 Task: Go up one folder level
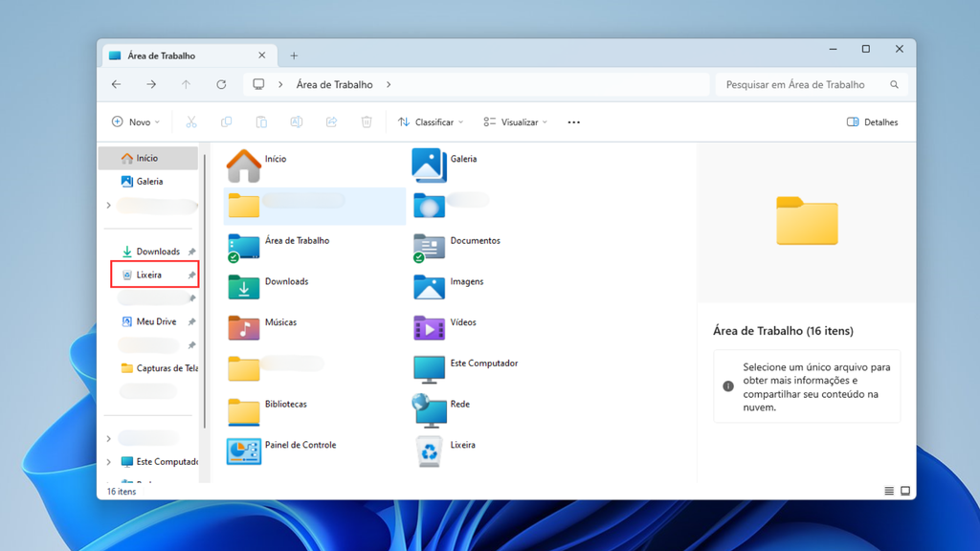(x=186, y=84)
